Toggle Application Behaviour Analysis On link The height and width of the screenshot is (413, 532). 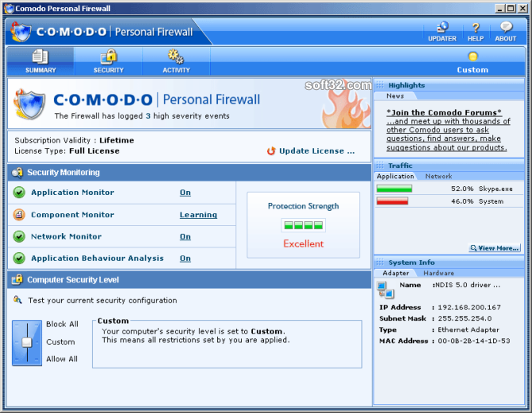click(x=185, y=259)
